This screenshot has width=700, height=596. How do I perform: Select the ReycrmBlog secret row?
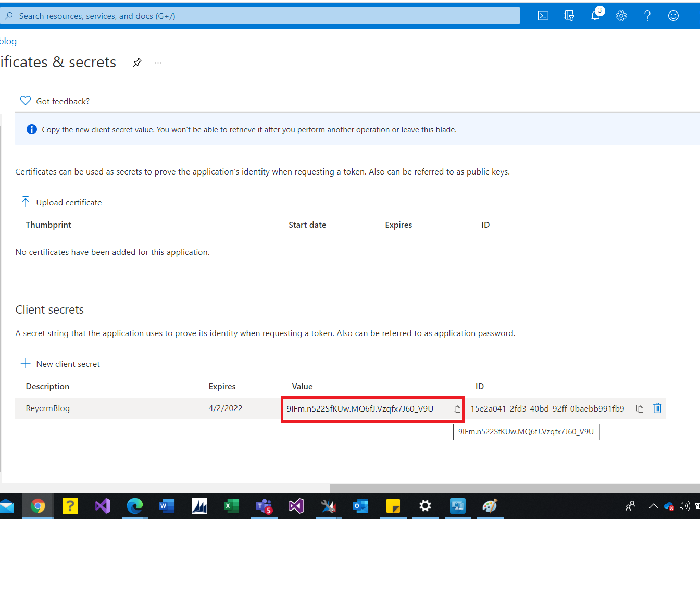48,408
